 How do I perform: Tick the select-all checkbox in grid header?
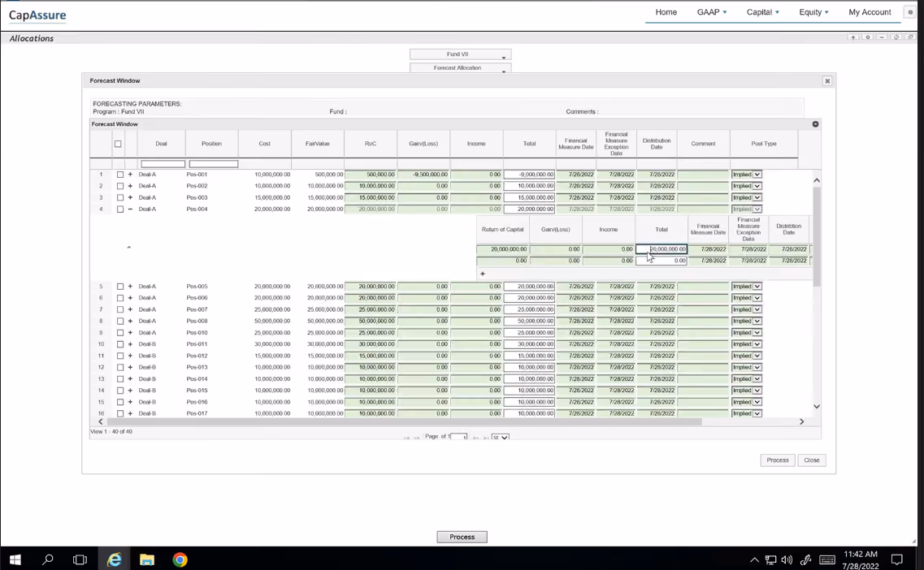coord(118,144)
